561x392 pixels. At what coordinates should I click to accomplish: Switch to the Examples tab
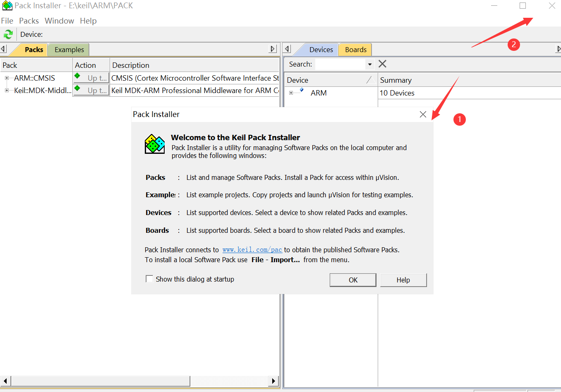pyautogui.click(x=69, y=50)
